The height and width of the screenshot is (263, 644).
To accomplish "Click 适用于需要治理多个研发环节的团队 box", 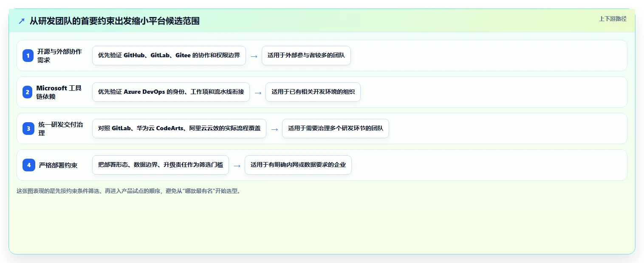I will pos(336,129).
